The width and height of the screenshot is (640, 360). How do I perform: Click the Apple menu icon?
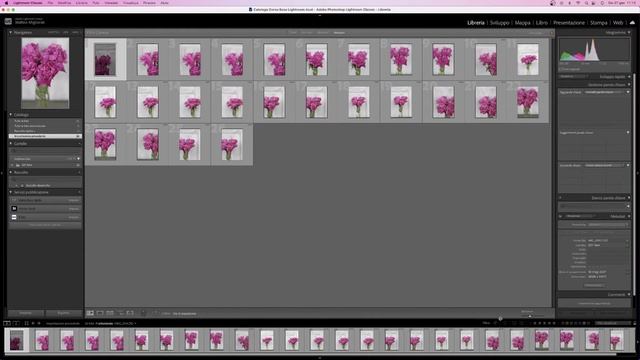click(x=6, y=3)
